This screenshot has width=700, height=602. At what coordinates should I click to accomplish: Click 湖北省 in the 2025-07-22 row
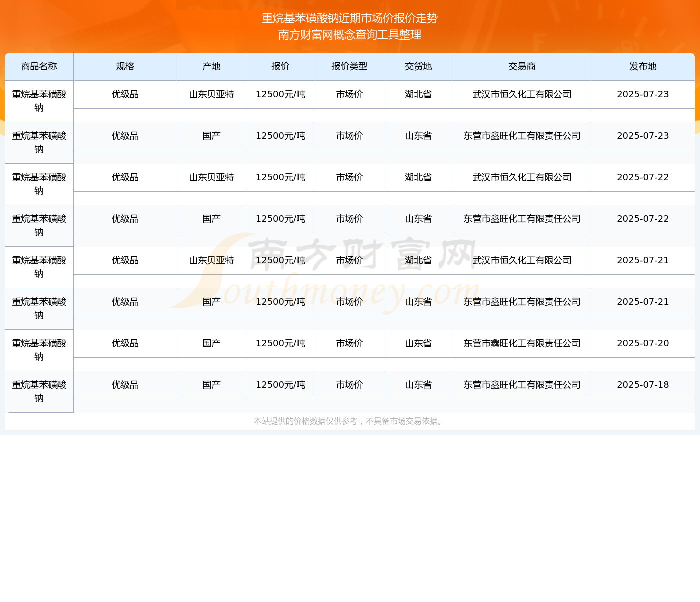pyautogui.click(x=419, y=177)
